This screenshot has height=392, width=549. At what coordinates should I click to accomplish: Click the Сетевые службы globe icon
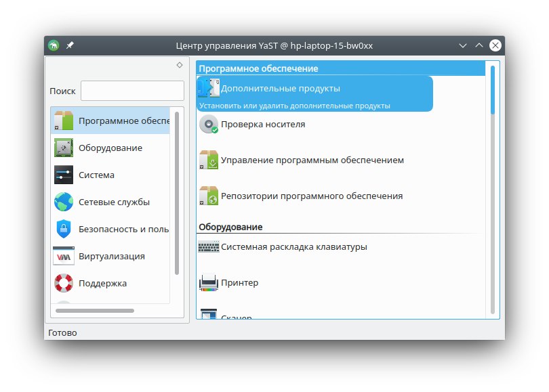64,202
